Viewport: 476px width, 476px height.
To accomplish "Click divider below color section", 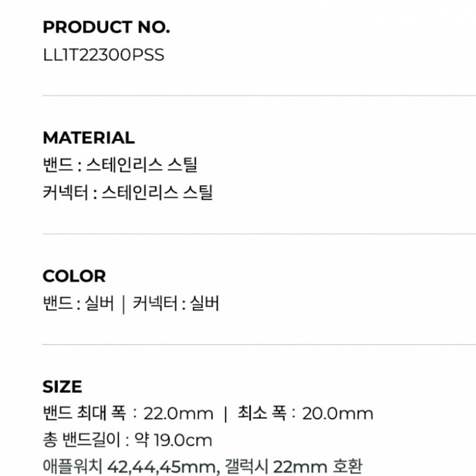I will tap(259, 345).
